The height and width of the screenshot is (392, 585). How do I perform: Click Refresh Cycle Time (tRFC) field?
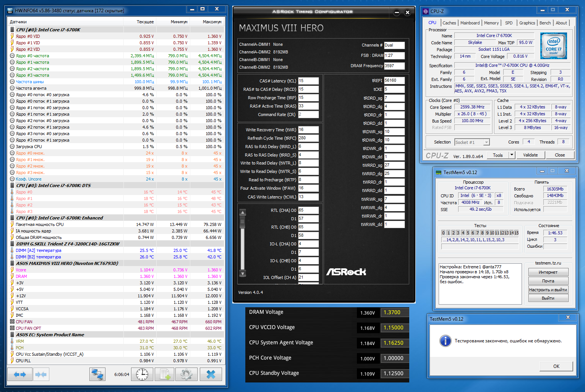(x=308, y=138)
